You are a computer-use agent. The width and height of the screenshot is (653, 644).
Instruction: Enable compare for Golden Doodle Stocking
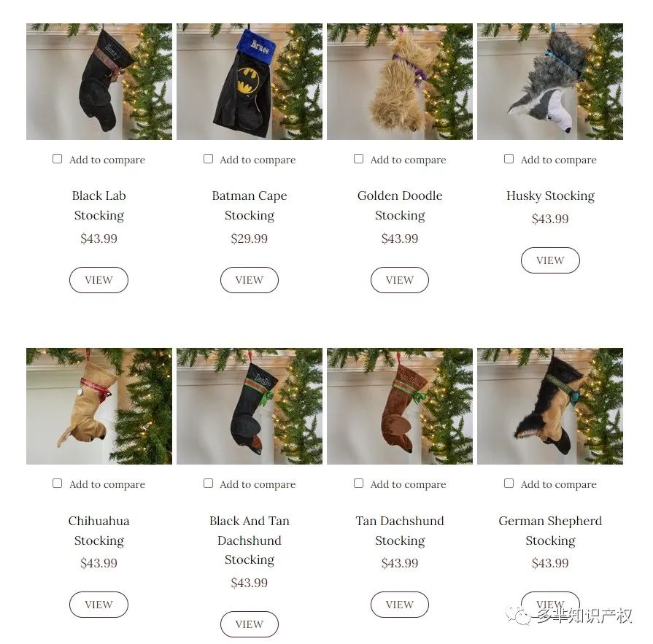pyautogui.click(x=358, y=159)
